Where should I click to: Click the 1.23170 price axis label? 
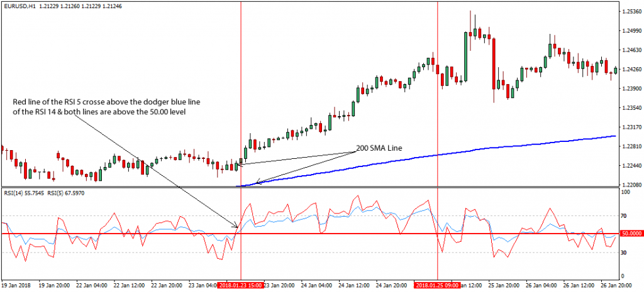(x=631, y=127)
